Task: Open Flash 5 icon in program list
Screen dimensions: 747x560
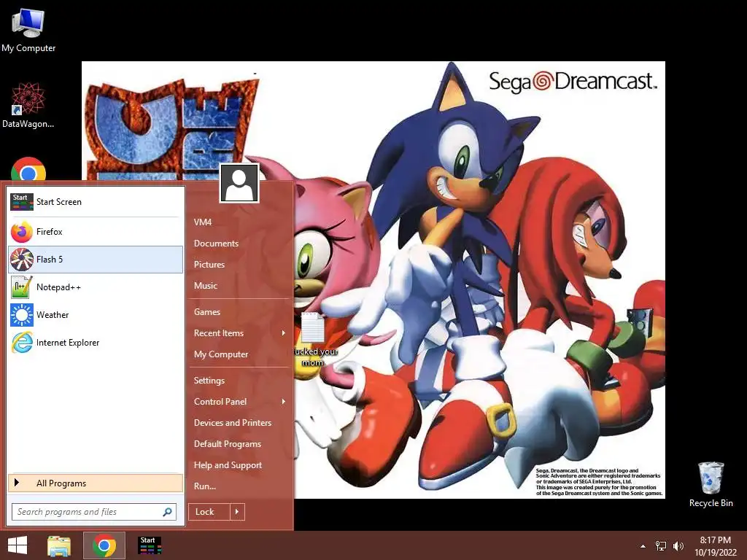Action: (22, 260)
